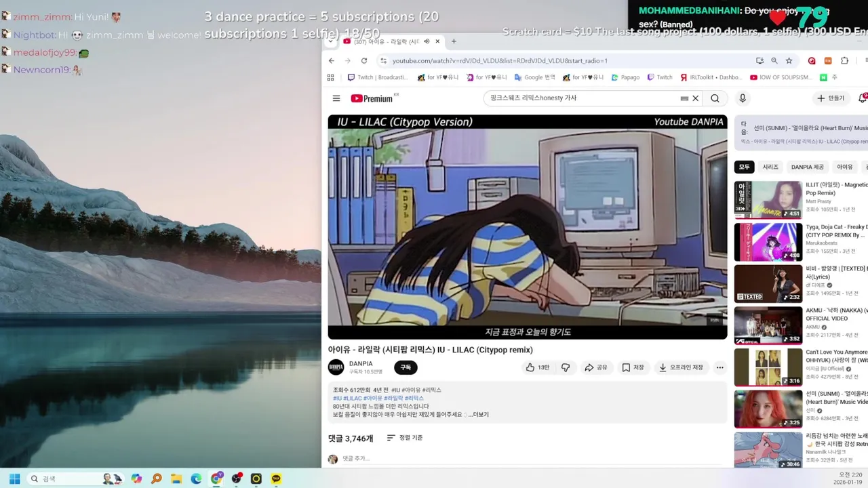Open Chrome tab search dropdown arrow
This screenshot has height=488, width=868.
coord(330,41)
